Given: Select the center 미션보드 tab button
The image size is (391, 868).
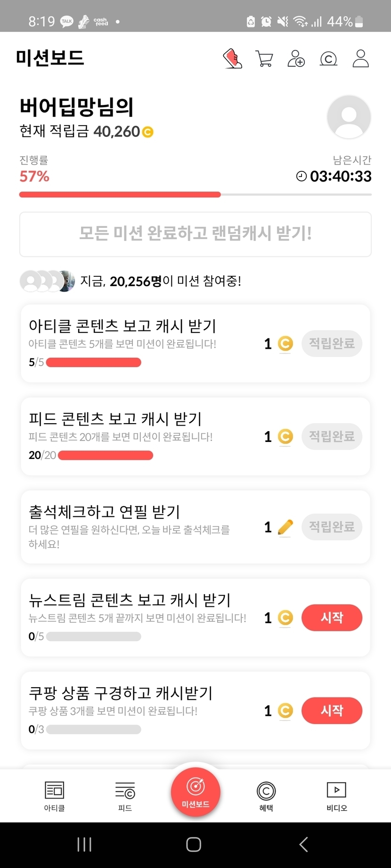Looking at the screenshot, I should (195, 791).
